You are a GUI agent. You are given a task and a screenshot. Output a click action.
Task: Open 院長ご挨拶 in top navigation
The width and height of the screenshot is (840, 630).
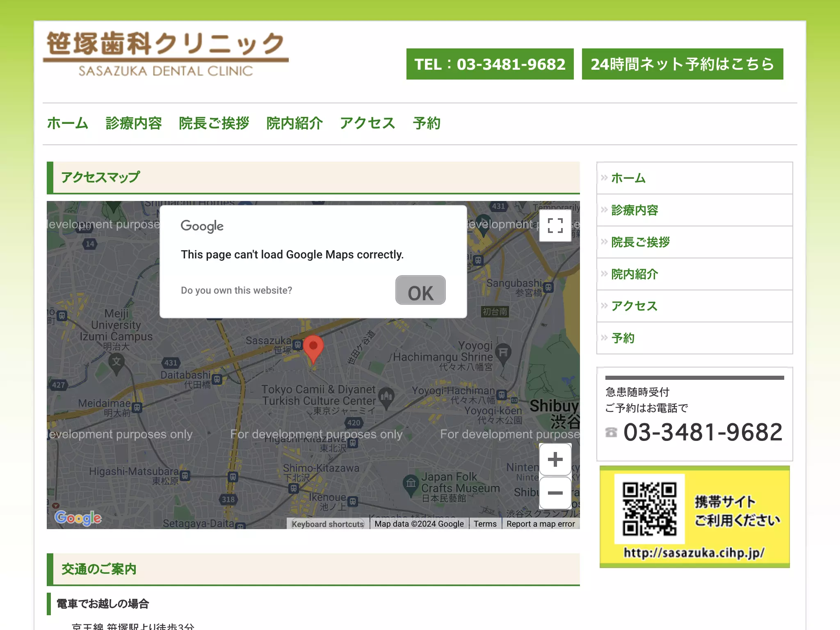[x=214, y=123]
